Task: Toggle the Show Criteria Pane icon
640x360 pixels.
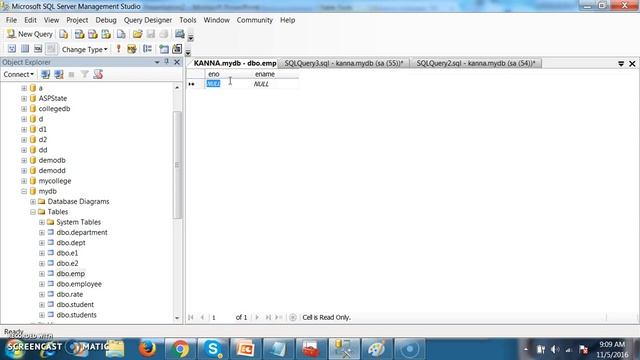Action: [25, 49]
